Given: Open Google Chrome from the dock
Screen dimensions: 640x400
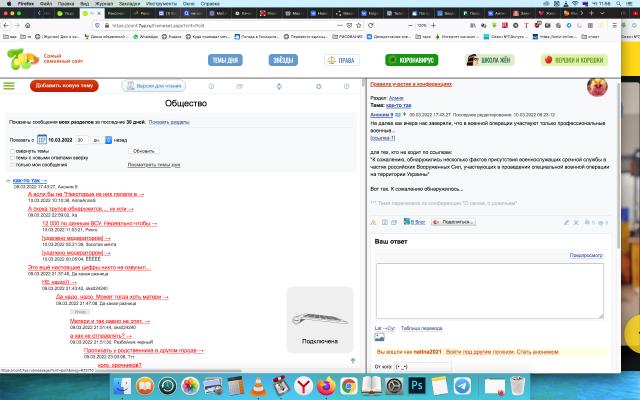Looking at the screenshot, I should coord(348,385).
